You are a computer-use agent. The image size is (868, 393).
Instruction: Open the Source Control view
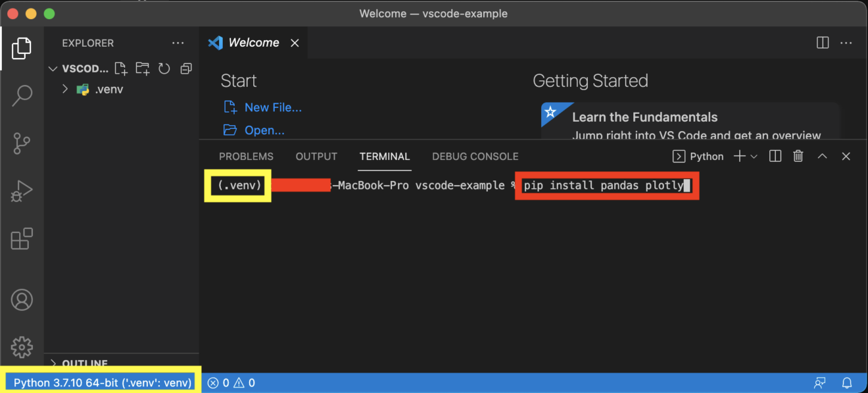[x=22, y=143]
